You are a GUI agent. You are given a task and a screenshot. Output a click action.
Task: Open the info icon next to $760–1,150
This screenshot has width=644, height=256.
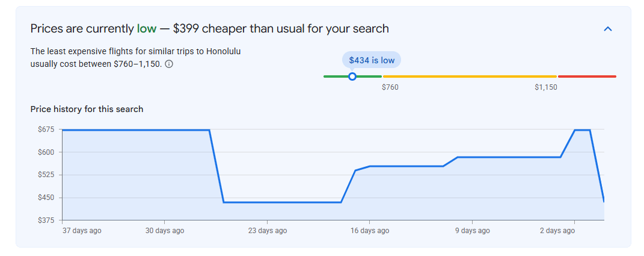click(168, 64)
